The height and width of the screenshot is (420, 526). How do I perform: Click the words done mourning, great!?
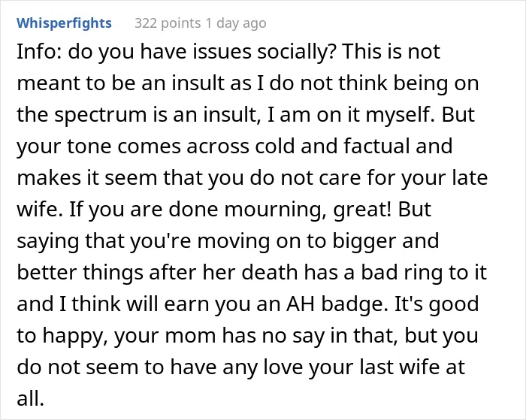click(280, 210)
